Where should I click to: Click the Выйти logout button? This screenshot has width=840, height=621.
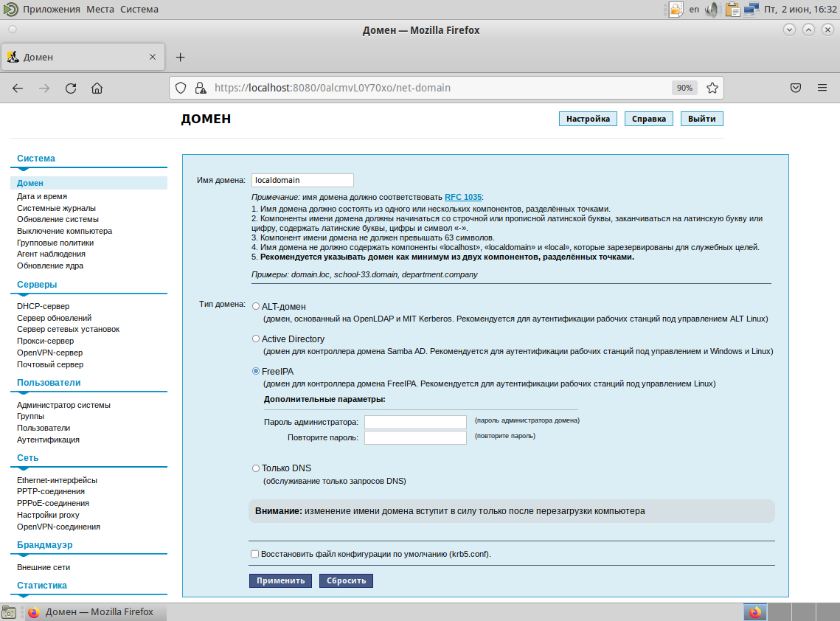pyautogui.click(x=702, y=119)
